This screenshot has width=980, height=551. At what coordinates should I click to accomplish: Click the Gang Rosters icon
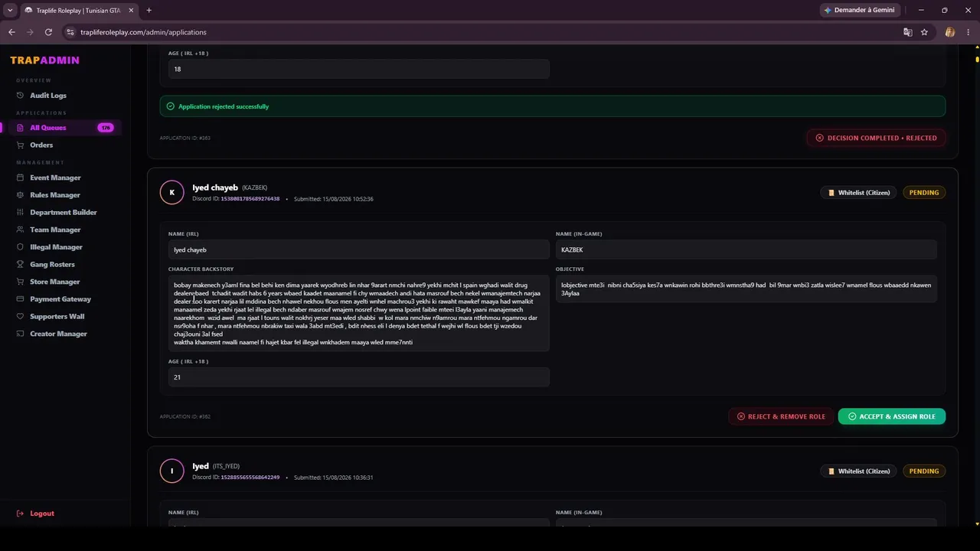tap(21, 265)
